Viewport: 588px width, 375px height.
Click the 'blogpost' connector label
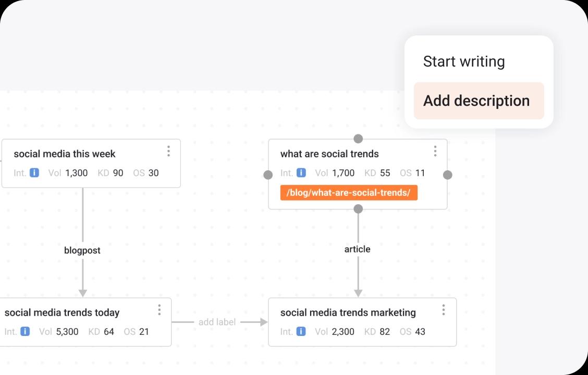pos(82,251)
